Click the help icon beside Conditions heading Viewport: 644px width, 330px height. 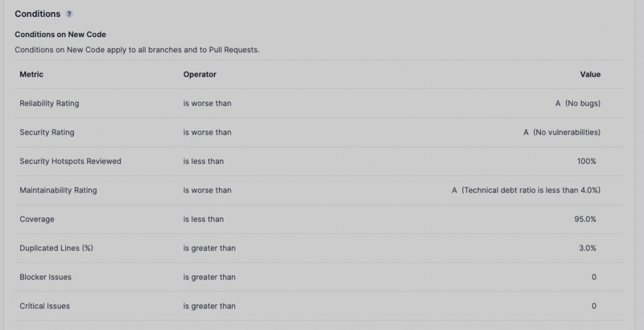(x=69, y=14)
